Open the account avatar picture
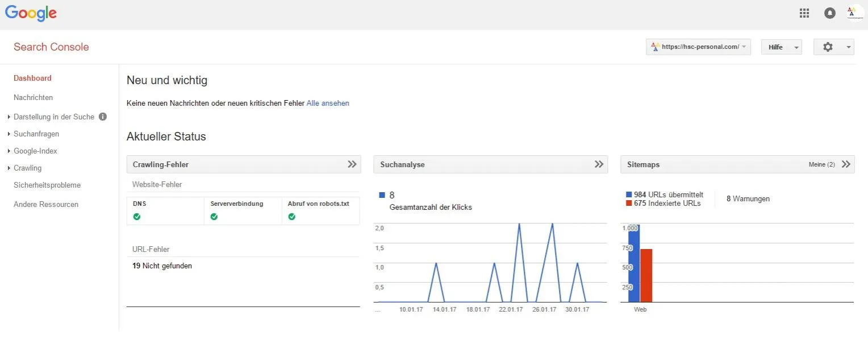This screenshot has width=868, height=348. pos(855,13)
